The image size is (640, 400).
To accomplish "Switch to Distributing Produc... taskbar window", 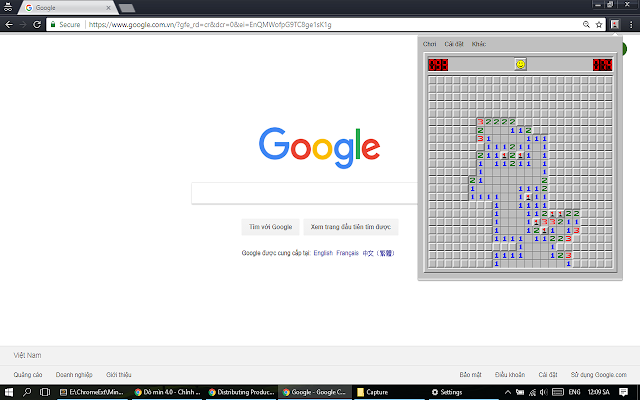I will point(242,392).
